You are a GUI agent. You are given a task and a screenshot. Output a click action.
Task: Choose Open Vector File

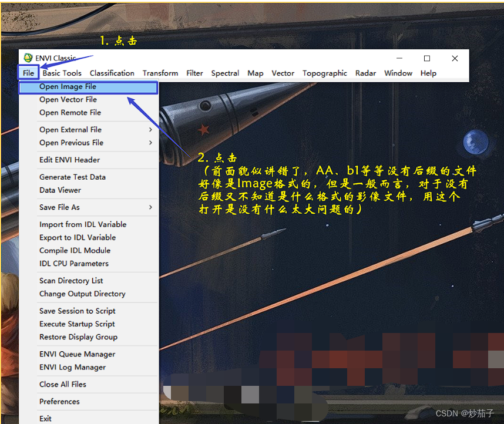[88, 100]
